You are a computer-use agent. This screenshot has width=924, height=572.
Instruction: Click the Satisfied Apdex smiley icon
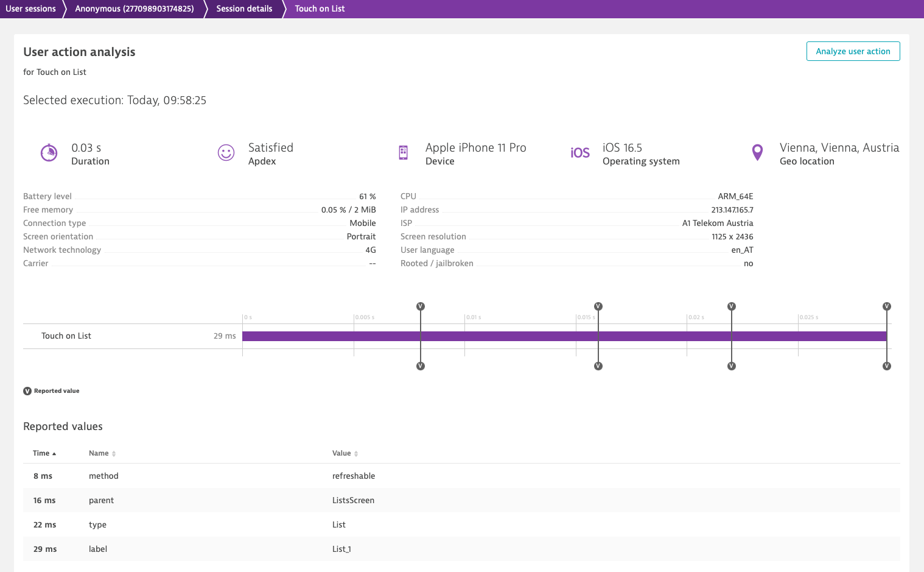click(x=226, y=152)
